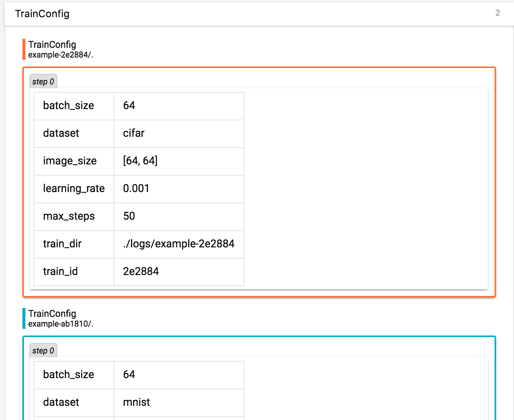Click the cifar dataset value
This screenshot has height=420, width=514.
[134, 133]
